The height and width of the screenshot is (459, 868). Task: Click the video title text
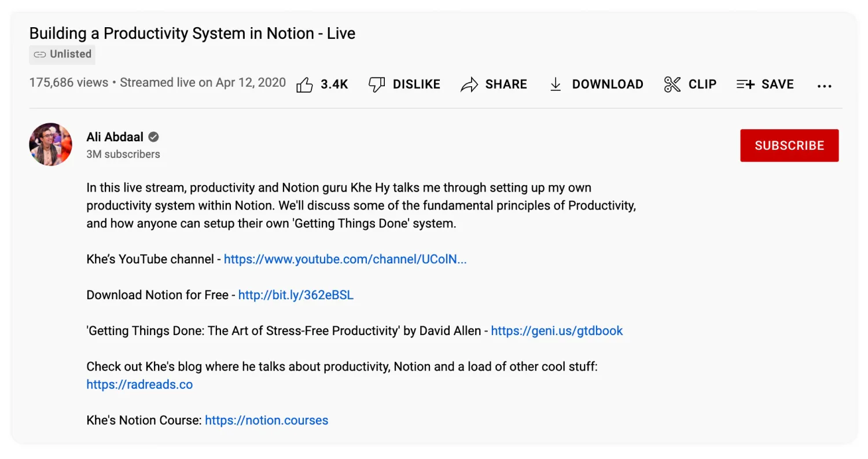point(192,34)
